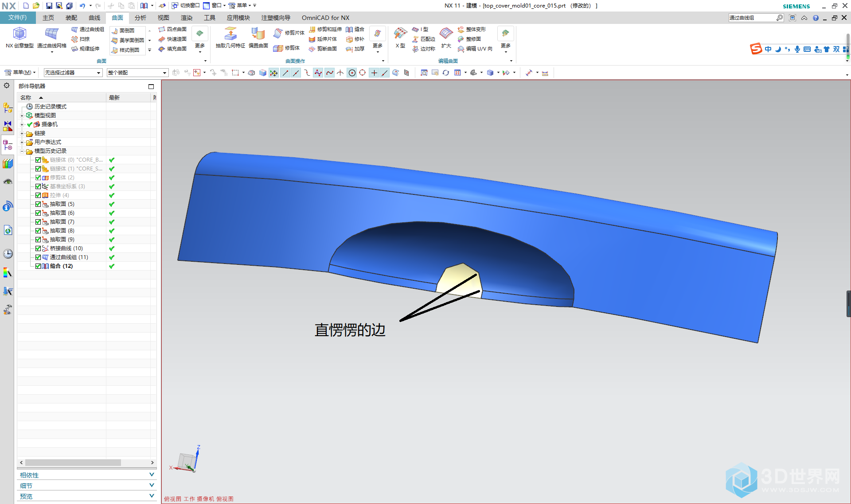This screenshot has height=504, width=851.
Task: Click the 通过曲线组 command search field
Action: point(753,18)
